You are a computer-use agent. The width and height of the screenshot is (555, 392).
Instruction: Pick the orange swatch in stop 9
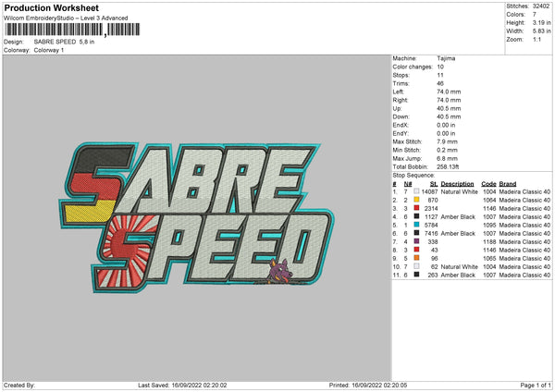[417, 258]
